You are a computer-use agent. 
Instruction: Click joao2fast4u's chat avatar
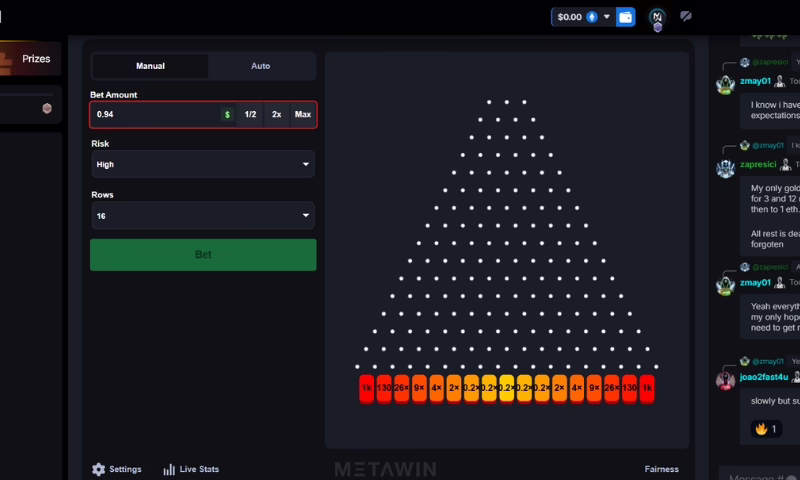pos(725,381)
